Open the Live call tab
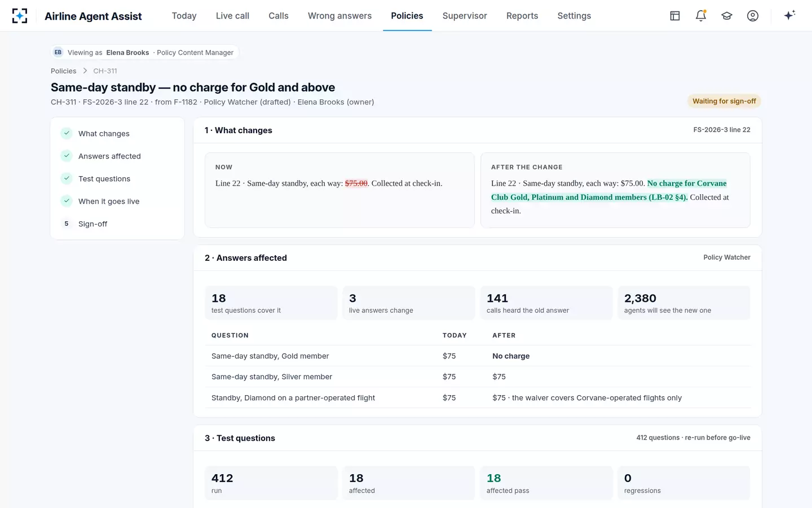 (232, 16)
